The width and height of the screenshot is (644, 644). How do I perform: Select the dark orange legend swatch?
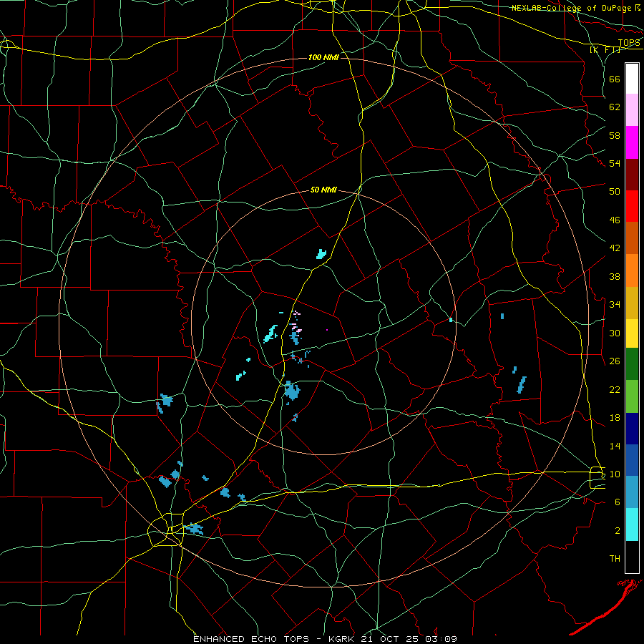(x=632, y=238)
